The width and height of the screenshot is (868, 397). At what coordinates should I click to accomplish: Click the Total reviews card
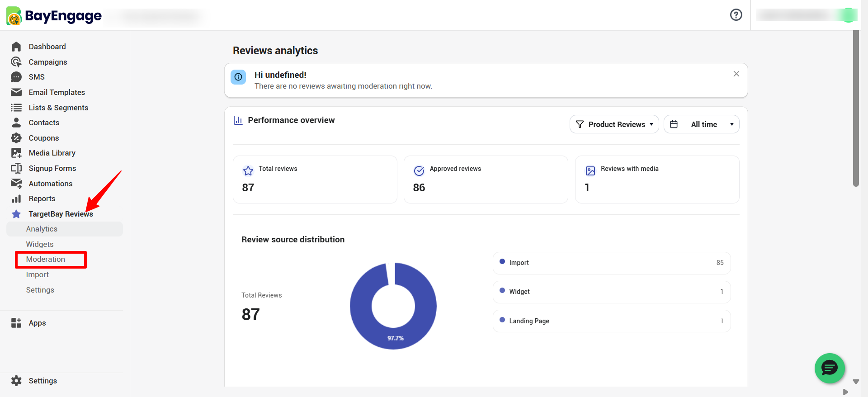[315, 180]
